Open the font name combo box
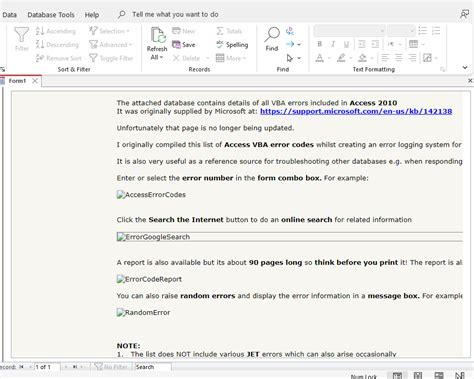Image resolution: width=474 pixels, height=379 pixels. pyautogui.click(x=349, y=31)
